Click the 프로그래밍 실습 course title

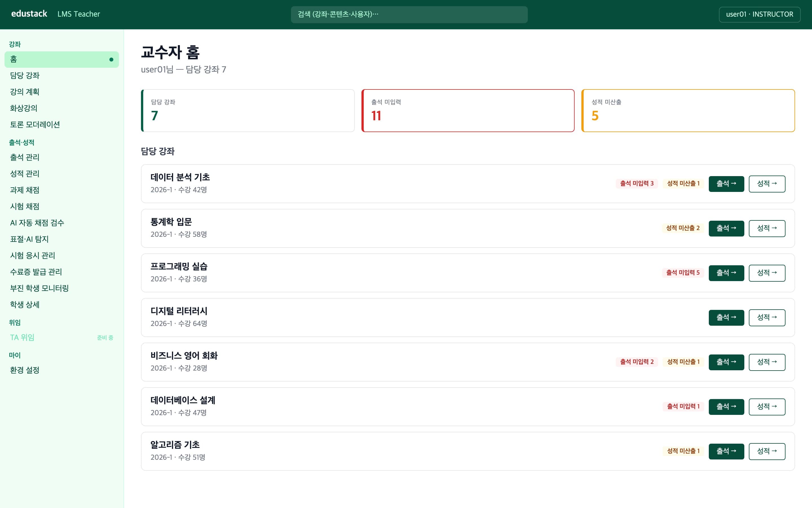[179, 266]
